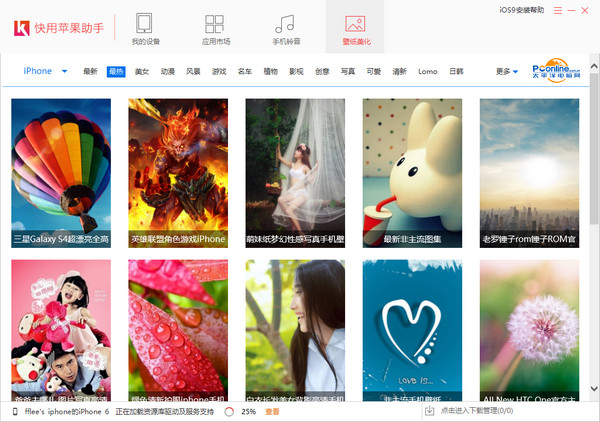The width and height of the screenshot is (600, 422).
Task: Click the download manager icon in status bar
Action: point(429,411)
